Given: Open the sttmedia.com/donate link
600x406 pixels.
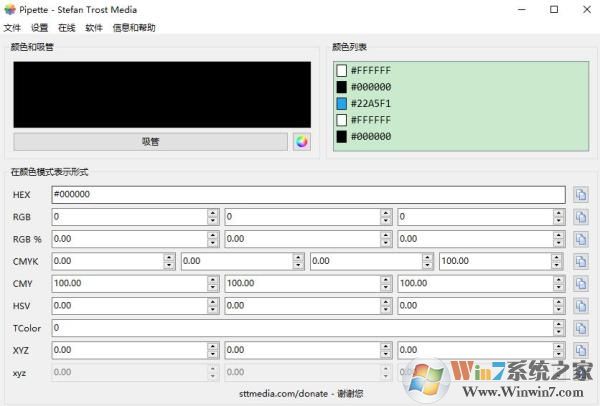Looking at the screenshot, I should coord(284,393).
